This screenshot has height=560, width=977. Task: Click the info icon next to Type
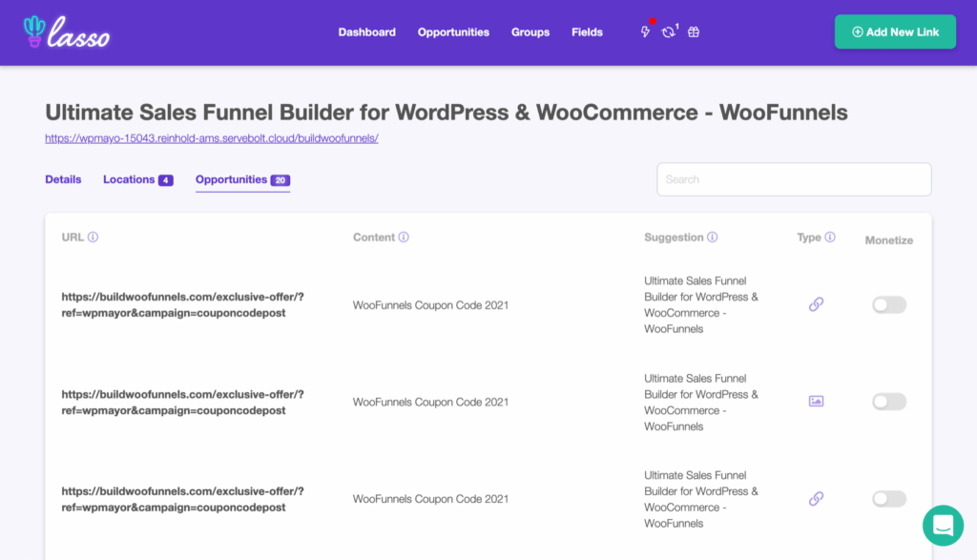828,237
